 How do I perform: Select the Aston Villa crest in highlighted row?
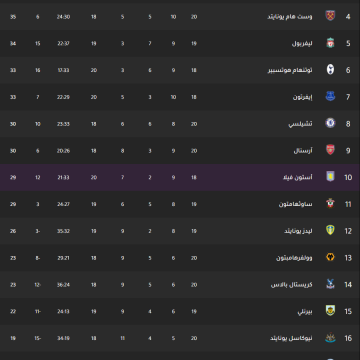pos(330,177)
